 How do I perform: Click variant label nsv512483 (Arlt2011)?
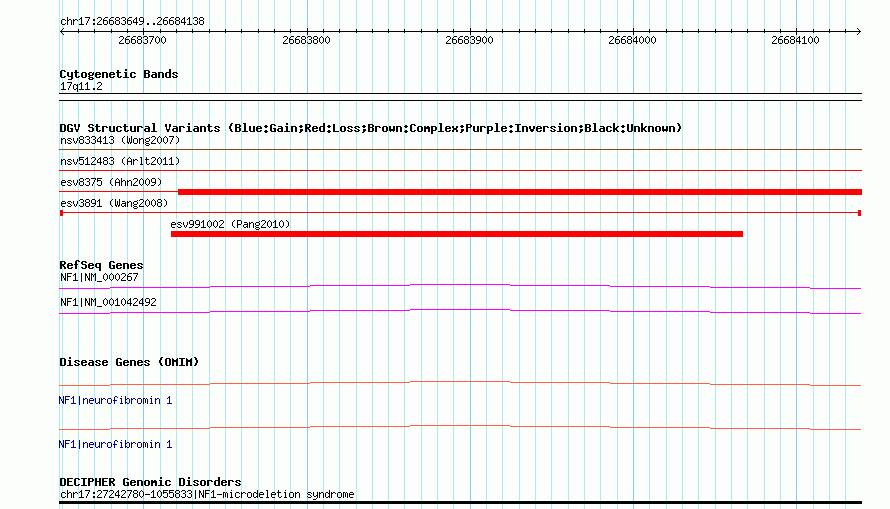tap(120, 161)
